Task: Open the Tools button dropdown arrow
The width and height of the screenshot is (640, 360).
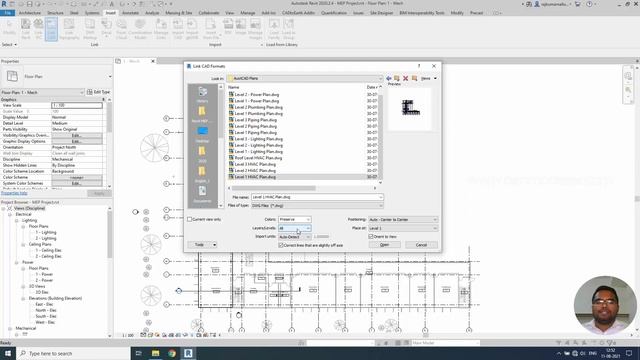Action: click(x=214, y=245)
